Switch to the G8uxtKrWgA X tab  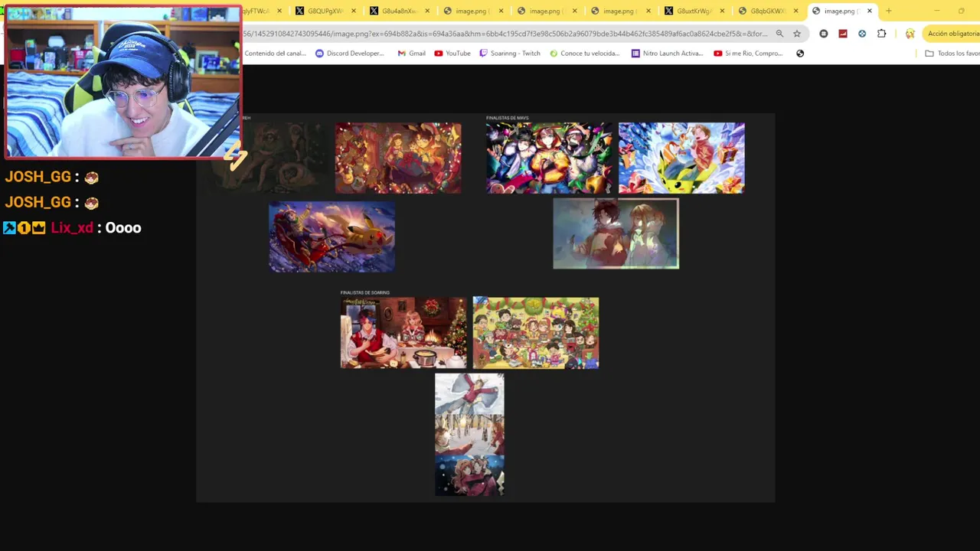(694, 11)
